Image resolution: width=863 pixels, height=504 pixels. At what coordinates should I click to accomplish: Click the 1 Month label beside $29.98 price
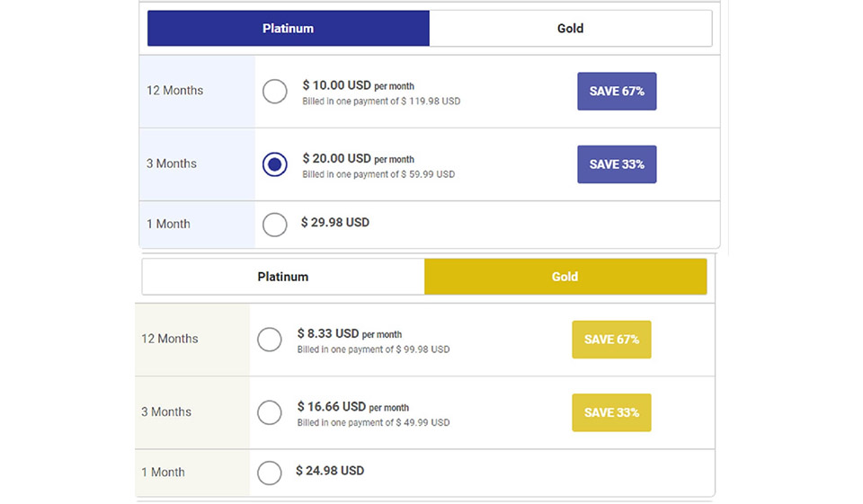click(x=168, y=225)
